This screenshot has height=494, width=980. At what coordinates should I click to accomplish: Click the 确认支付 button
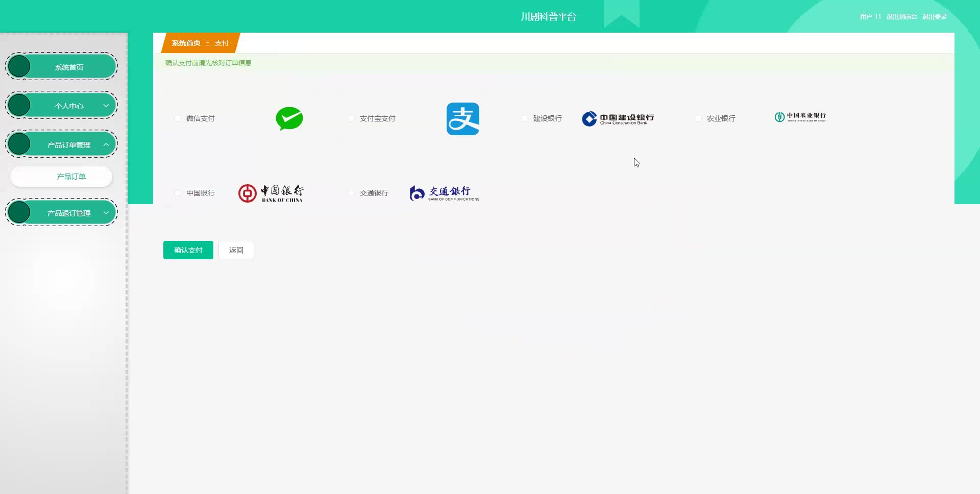click(x=188, y=250)
